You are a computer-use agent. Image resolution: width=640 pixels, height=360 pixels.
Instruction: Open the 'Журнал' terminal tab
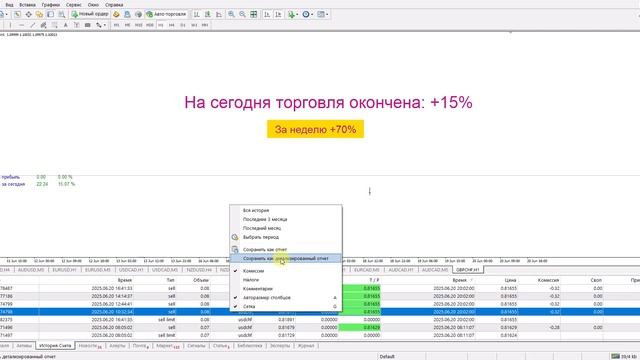[306, 346]
